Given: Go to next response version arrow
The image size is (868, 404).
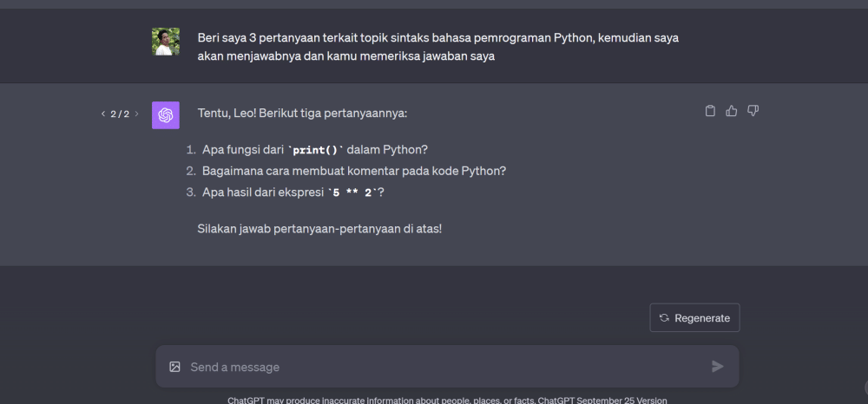Looking at the screenshot, I should (x=136, y=114).
